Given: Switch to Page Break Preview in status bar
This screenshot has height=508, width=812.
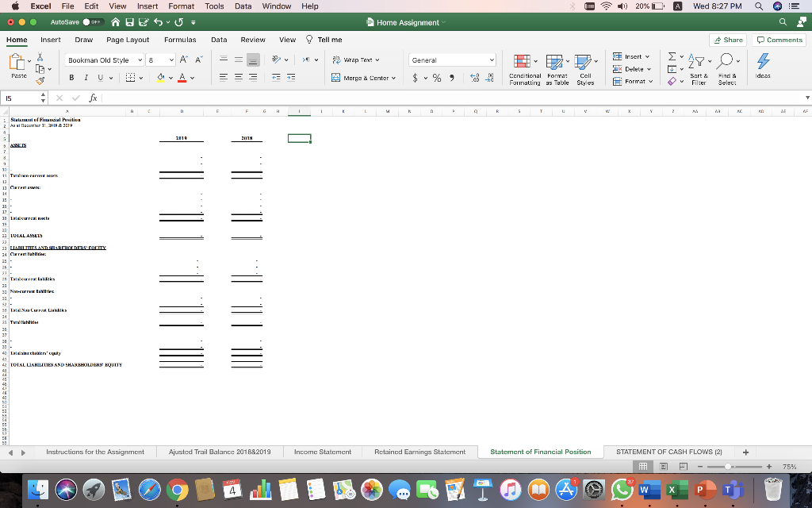Looking at the screenshot, I should pos(683,467).
